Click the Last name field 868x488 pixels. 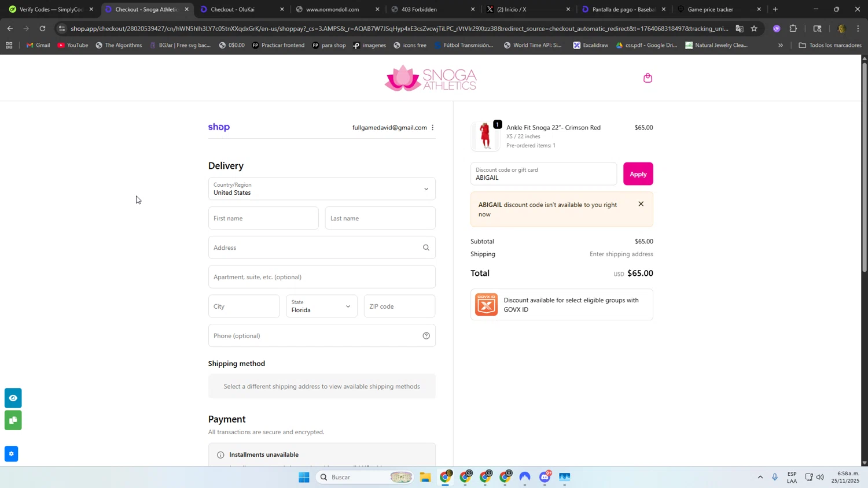(x=380, y=218)
